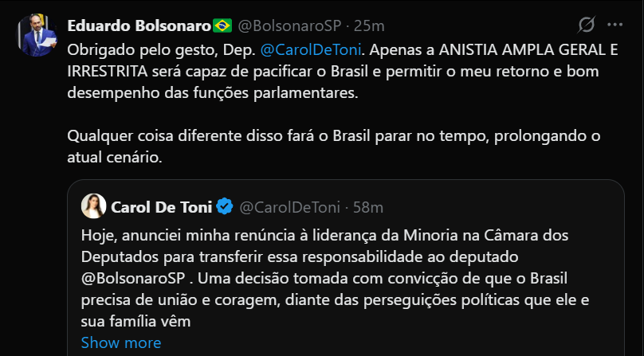Click the Carol De Toni display name
Viewport: 644px width, 356px height.
tap(163, 207)
